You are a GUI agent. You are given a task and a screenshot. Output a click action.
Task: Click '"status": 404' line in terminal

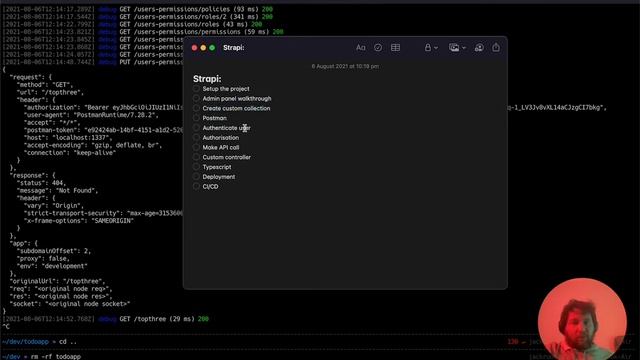pos(41,183)
